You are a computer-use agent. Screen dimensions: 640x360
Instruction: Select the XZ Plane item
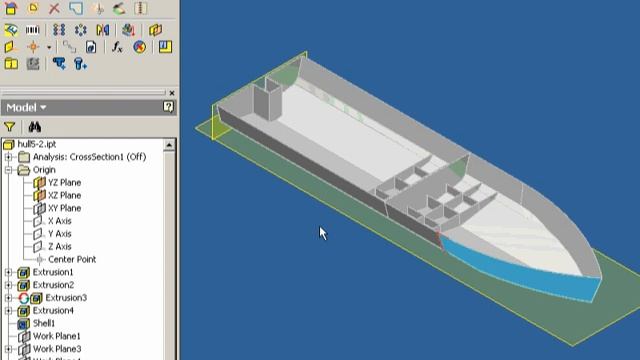[64, 195]
